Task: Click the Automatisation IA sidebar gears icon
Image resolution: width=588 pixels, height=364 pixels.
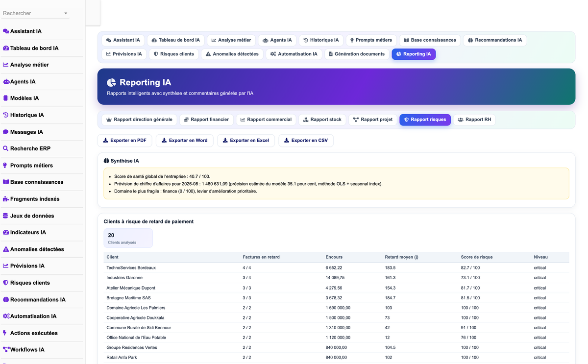Action: click(x=6, y=316)
